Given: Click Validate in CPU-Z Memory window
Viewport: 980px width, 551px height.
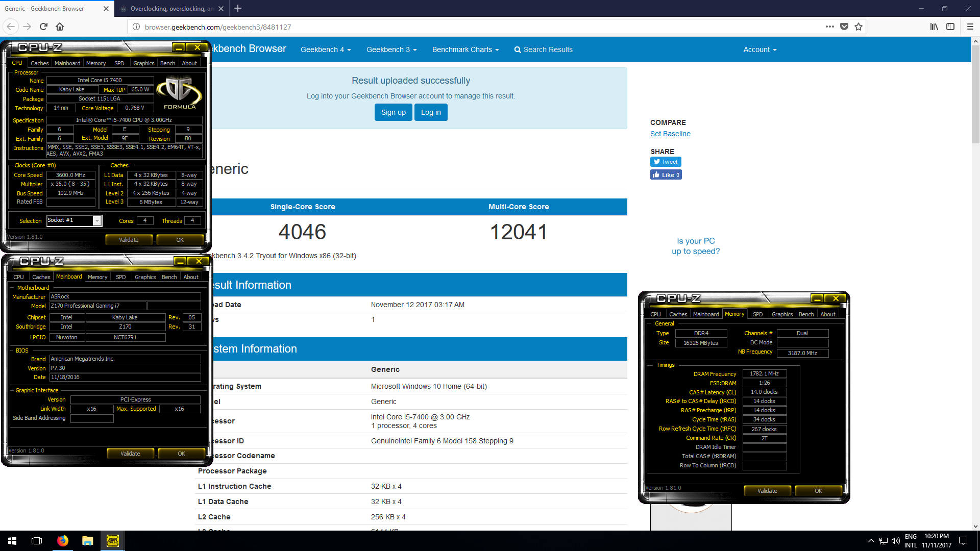Looking at the screenshot, I should [x=767, y=491].
